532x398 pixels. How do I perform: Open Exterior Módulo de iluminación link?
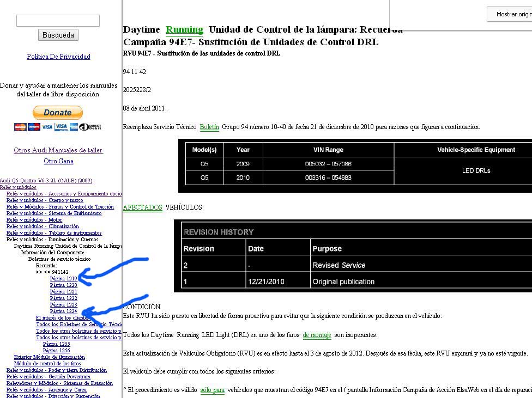50,357
